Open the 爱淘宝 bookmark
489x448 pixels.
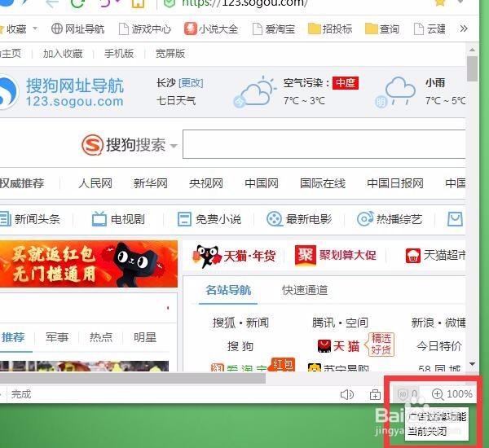point(274,29)
